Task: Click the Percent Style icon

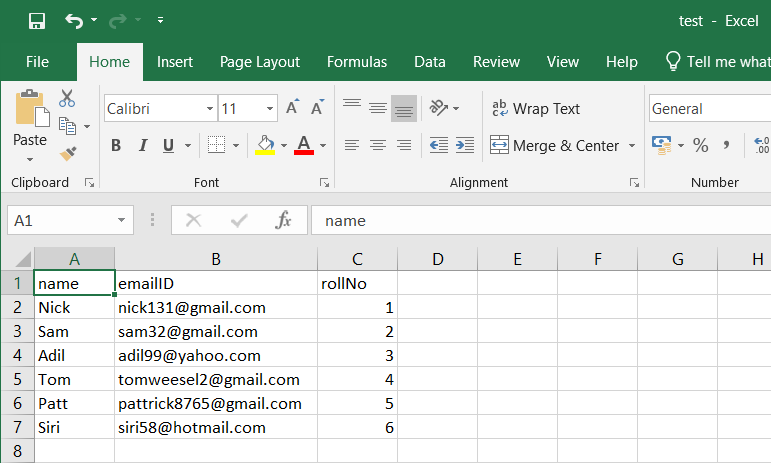Action: [701, 145]
